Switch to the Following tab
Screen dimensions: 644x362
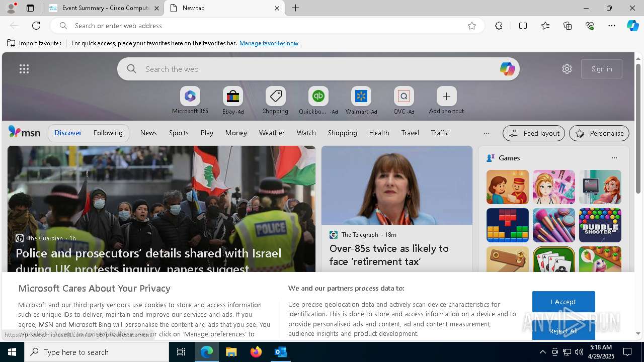[108, 133]
